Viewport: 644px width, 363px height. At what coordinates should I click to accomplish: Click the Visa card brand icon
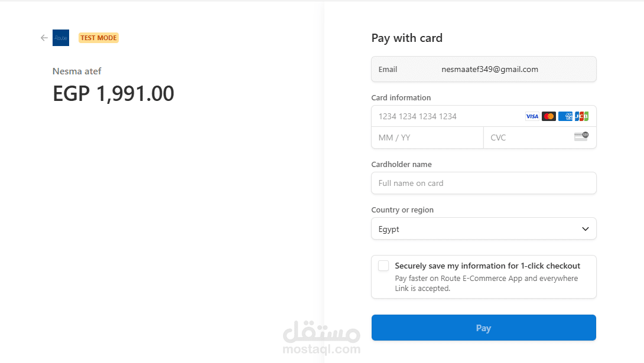pyautogui.click(x=532, y=116)
